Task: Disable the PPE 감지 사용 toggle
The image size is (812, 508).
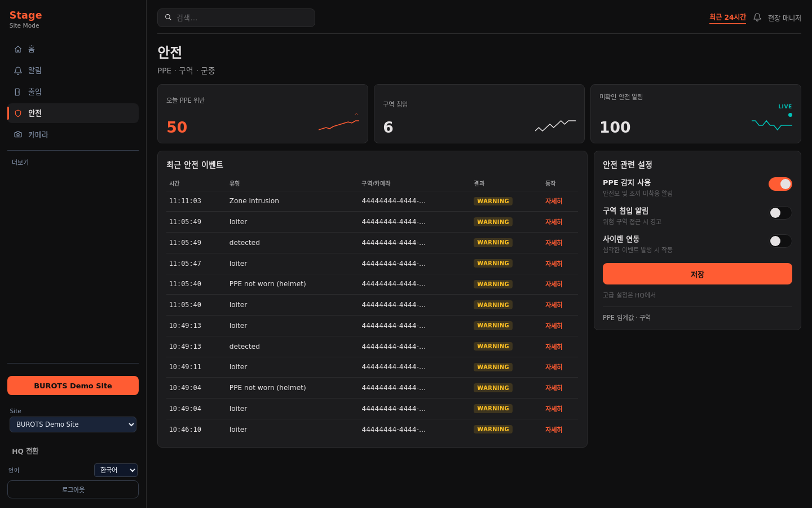Action: 780,184
